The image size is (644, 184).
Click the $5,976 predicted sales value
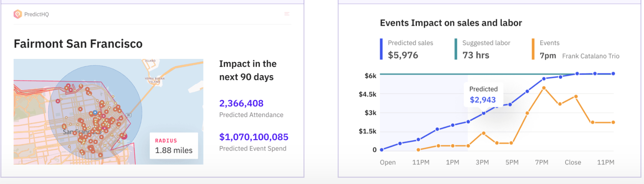[403, 55]
